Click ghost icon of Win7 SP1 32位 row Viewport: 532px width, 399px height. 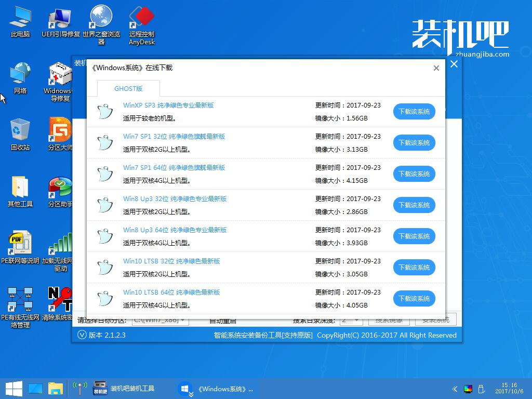(105, 142)
